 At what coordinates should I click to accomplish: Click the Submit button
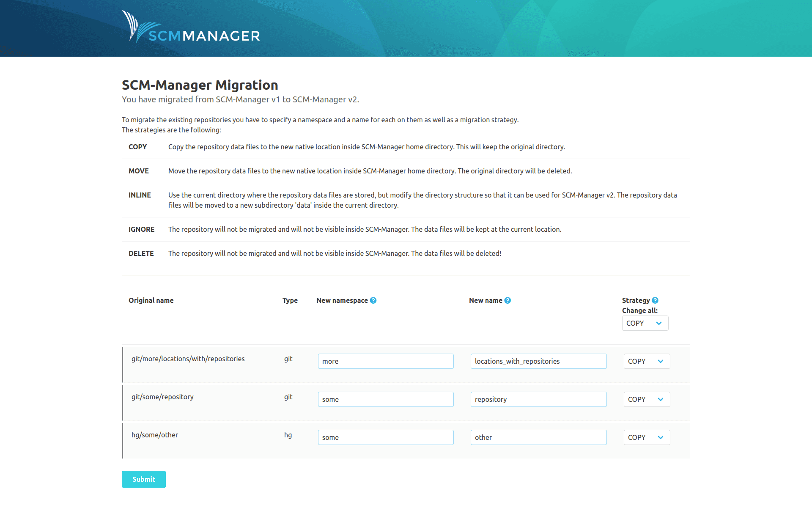(143, 479)
